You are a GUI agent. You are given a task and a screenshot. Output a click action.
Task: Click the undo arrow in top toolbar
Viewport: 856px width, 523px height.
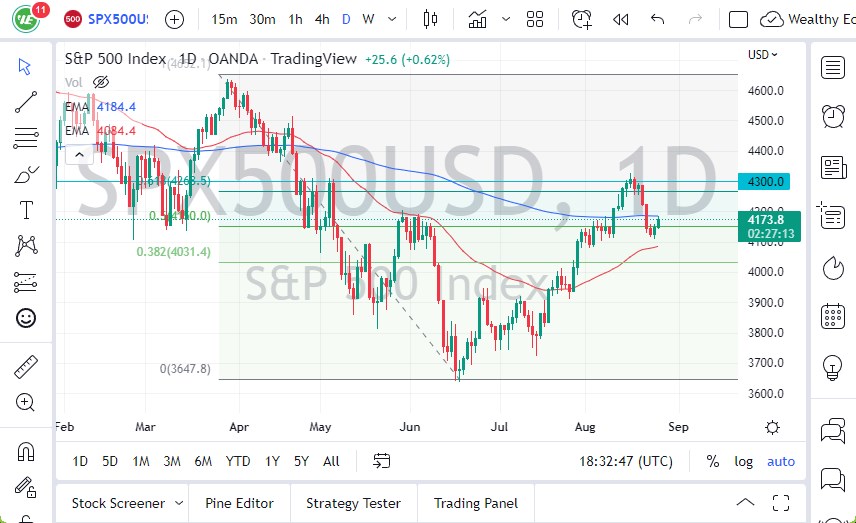coord(657,19)
